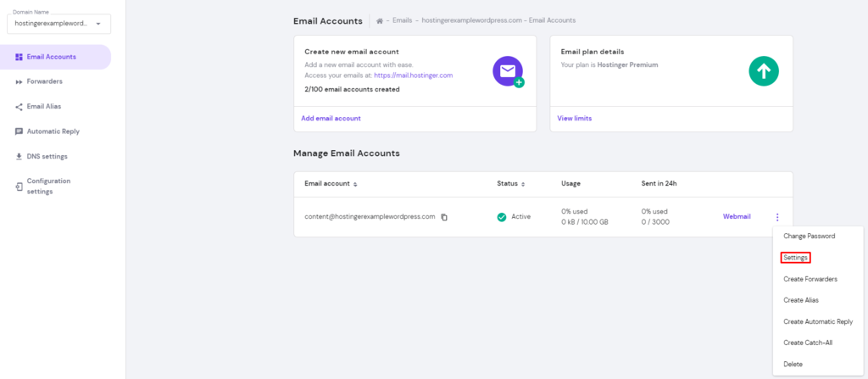Click the Forwarders arrows icon
The height and width of the screenshot is (379, 868).
pos(19,81)
